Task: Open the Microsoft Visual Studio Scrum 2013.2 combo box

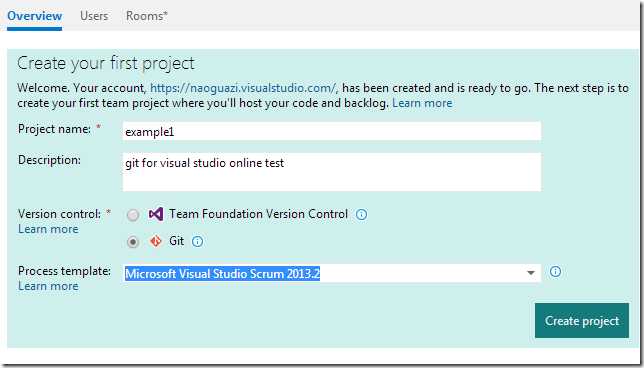Action: pos(332,273)
